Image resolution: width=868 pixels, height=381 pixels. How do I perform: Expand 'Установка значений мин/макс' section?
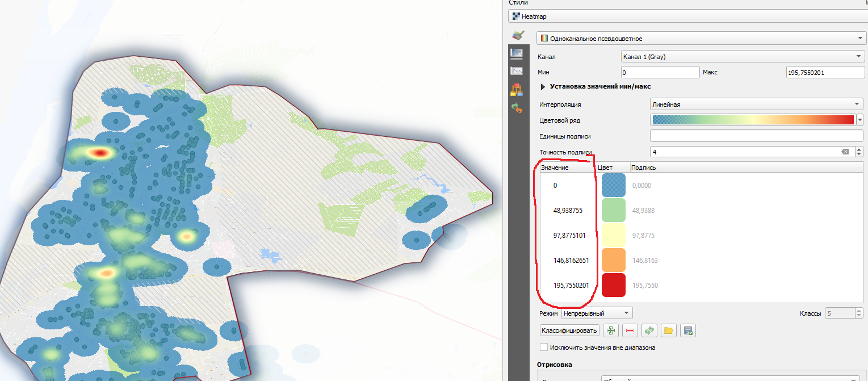543,86
